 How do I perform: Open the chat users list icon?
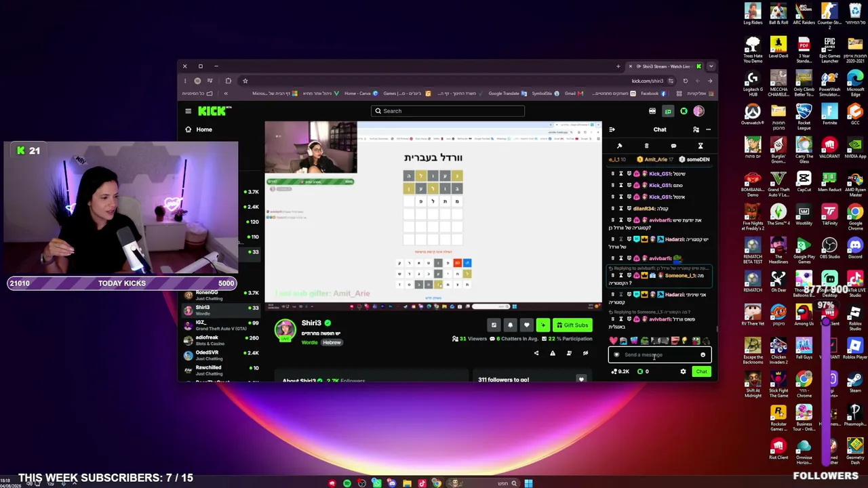(x=696, y=129)
